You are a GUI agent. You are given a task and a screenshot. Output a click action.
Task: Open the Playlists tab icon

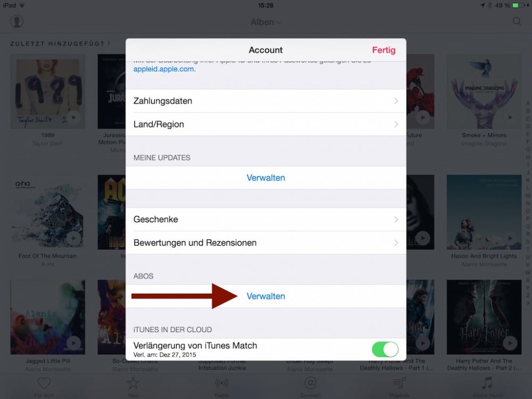[400, 384]
